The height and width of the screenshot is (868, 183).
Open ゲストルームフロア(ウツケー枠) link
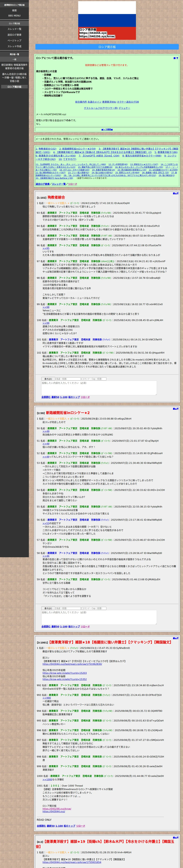(101, 108)
